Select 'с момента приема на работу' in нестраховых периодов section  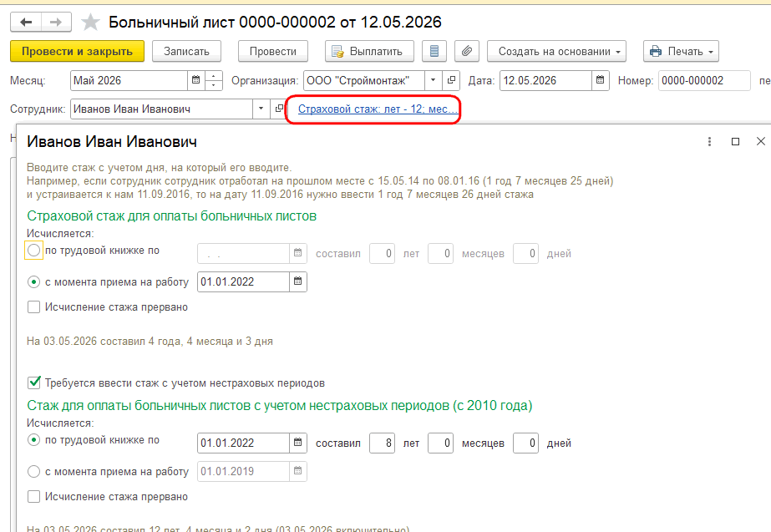pyautogui.click(x=33, y=472)
